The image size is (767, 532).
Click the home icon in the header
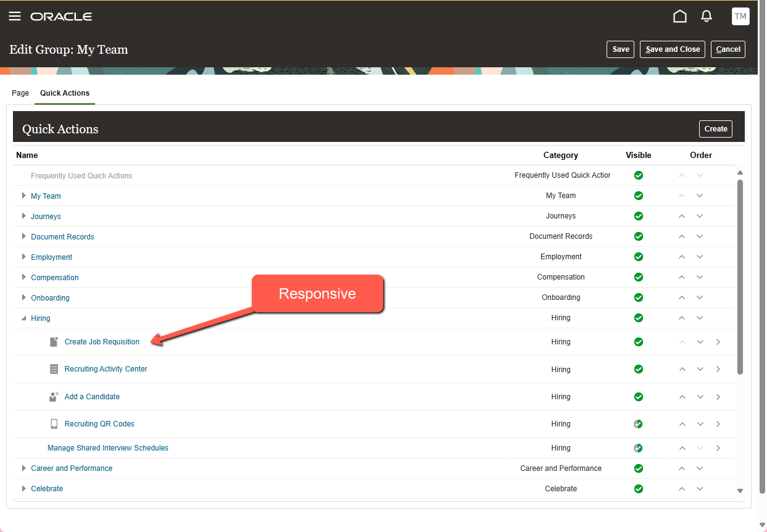pos(680,16)
